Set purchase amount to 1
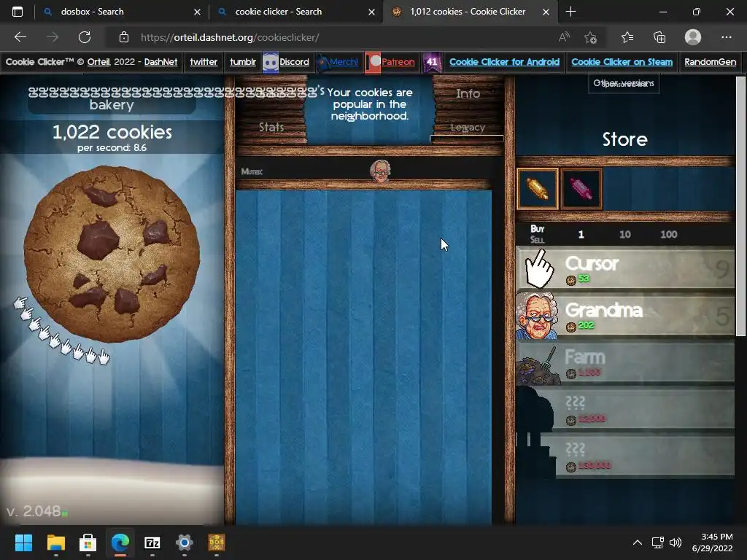This screenshot has height=560, width=747. [x=581, y=234]
